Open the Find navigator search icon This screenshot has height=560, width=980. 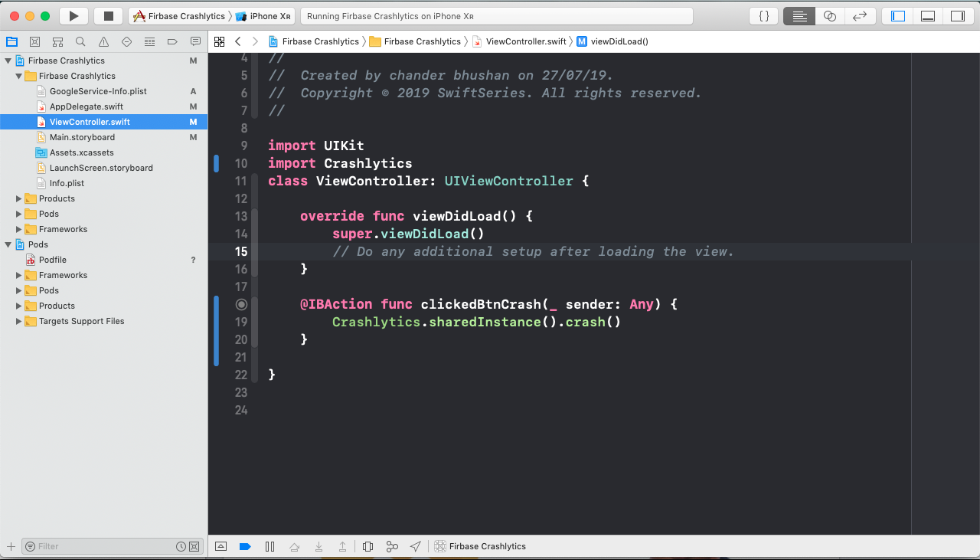click(x=80, y=41)
